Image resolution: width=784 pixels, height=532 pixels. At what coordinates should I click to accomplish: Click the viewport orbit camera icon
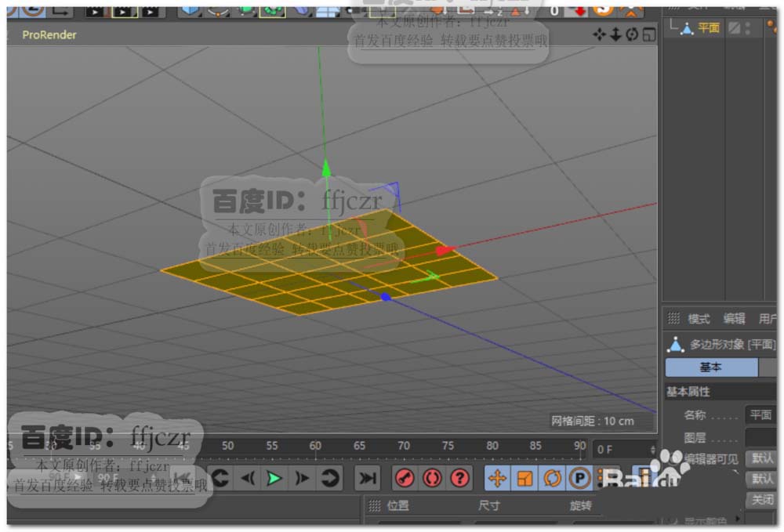tap(632, 34)
